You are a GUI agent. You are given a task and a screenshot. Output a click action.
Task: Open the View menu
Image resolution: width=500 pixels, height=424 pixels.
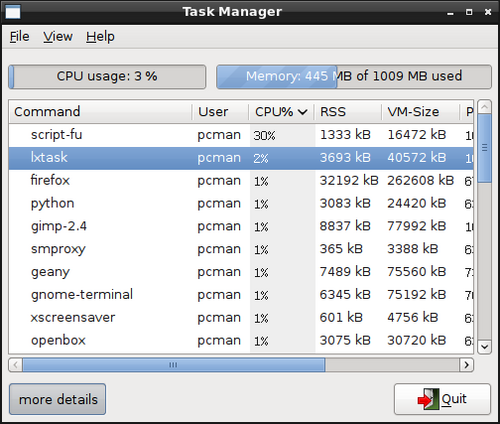point(58,36)
